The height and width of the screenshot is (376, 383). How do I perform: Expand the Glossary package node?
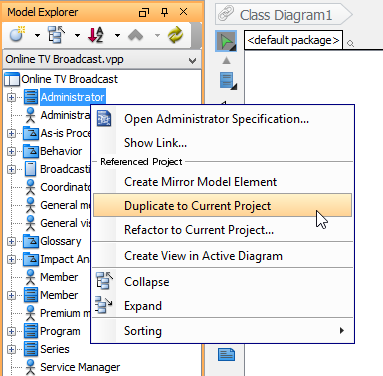(11, 241)
